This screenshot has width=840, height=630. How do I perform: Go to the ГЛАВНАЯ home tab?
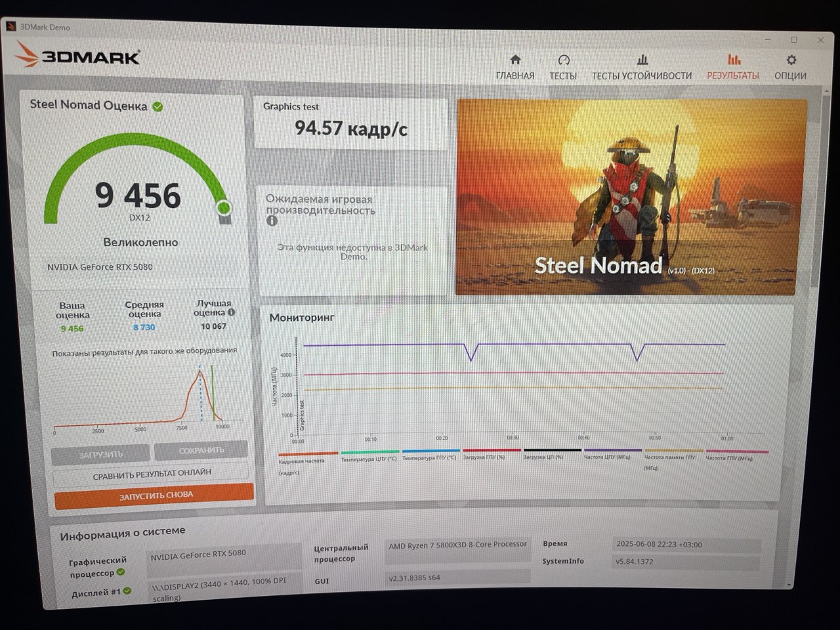(515, 68)
